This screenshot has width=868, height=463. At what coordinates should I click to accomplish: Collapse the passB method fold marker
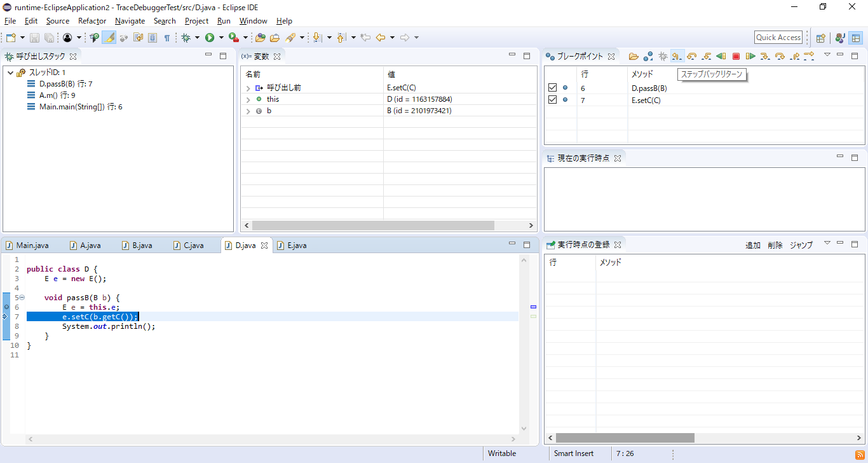coord(22,298)
